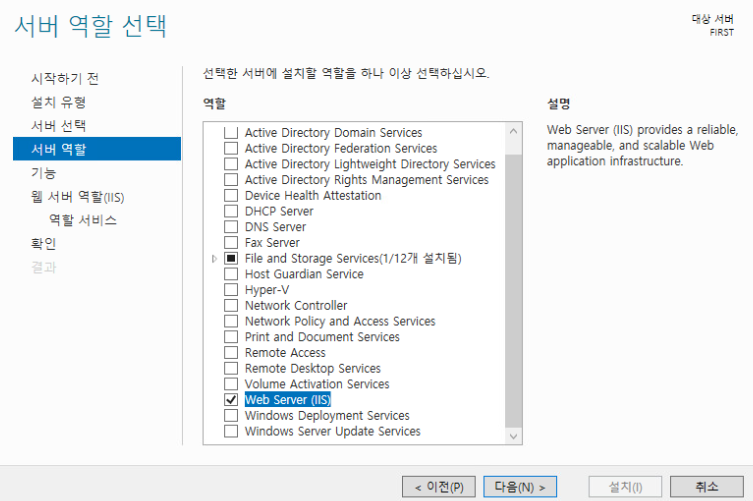Select Fax Server role label
The width and height of the screenshot is (753, 501).
(x=272, y=243)
